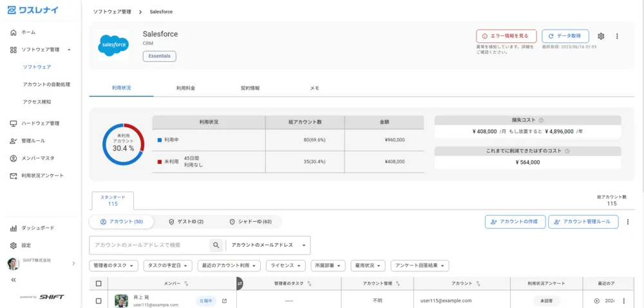Toggle the select-all checkbox in table header

[x=99, y=284]
